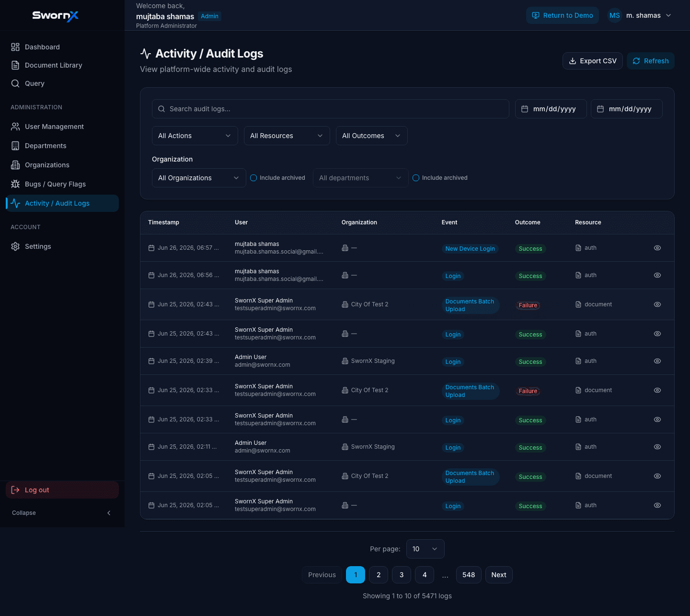The image size is (690, 616).
Task: Click the SwornX logo
Action: click(56, 16)
